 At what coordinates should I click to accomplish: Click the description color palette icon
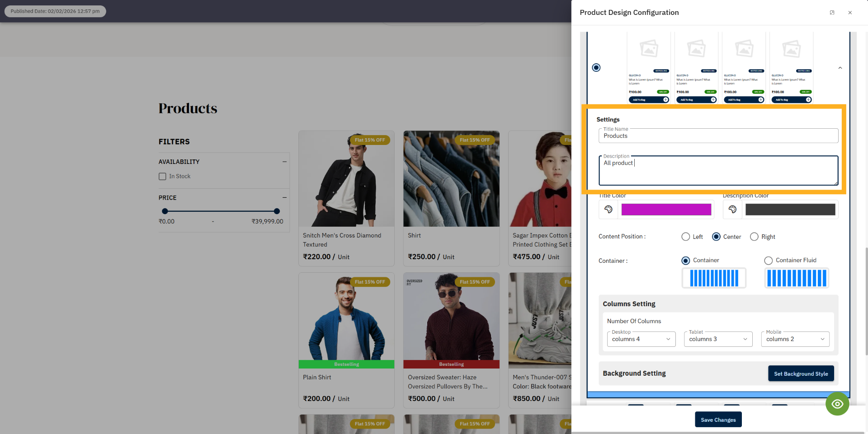point(732,210)
